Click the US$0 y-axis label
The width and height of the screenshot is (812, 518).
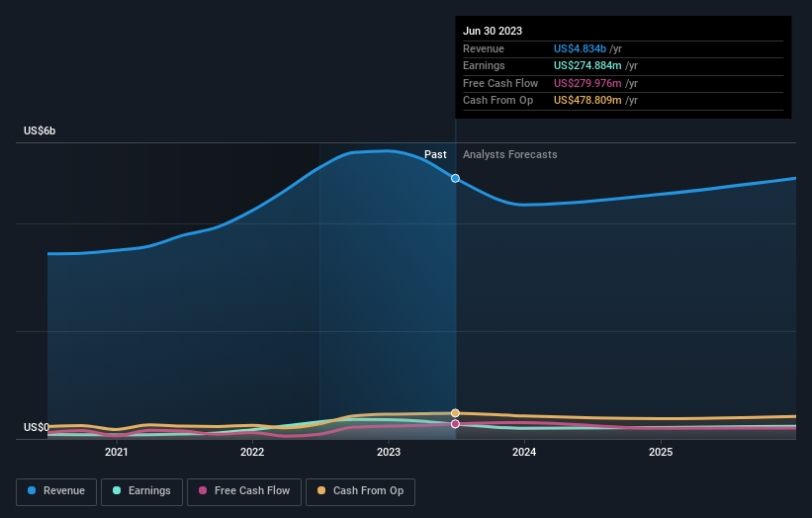[37, 427]
